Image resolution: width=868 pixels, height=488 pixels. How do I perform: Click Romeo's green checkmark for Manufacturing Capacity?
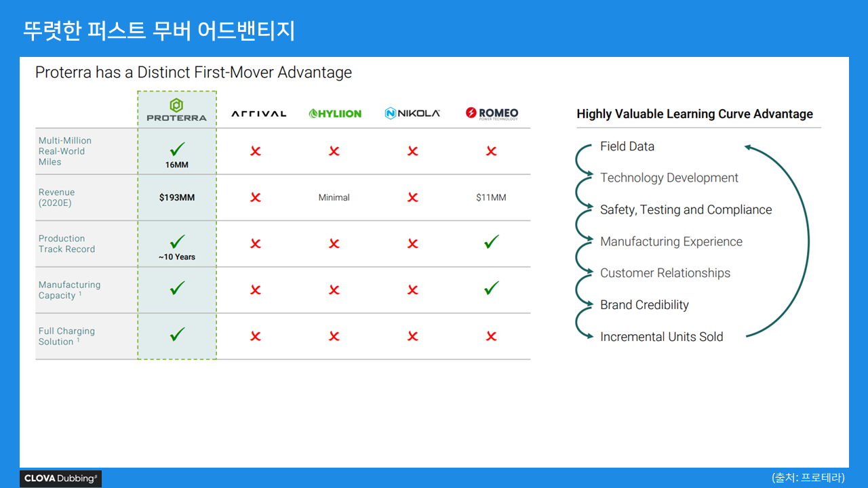492,288
